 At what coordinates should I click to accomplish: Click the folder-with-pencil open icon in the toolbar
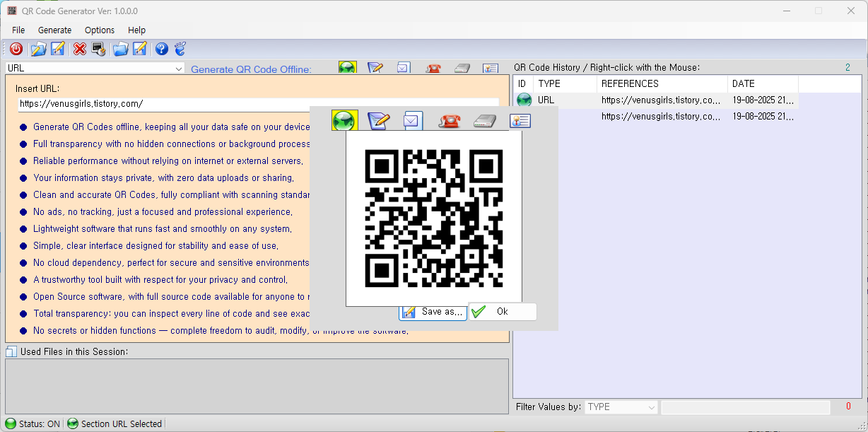coord(38,49)
